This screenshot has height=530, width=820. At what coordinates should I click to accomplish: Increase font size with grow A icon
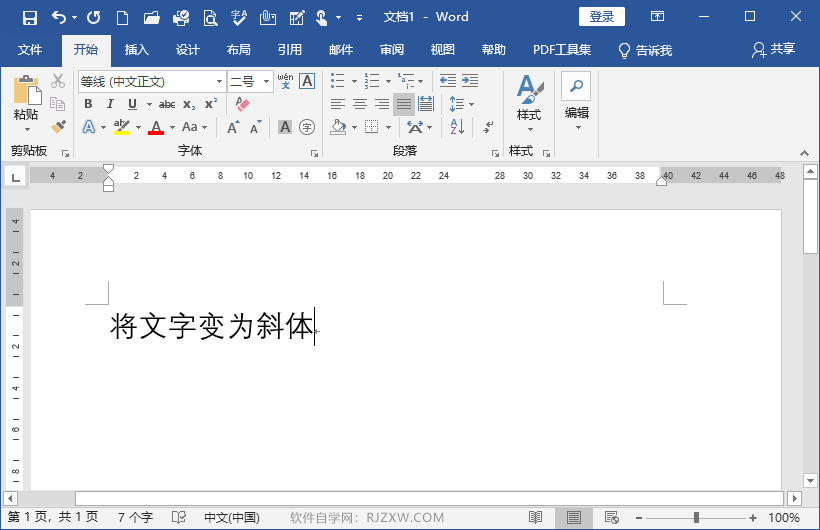(233, 127)
